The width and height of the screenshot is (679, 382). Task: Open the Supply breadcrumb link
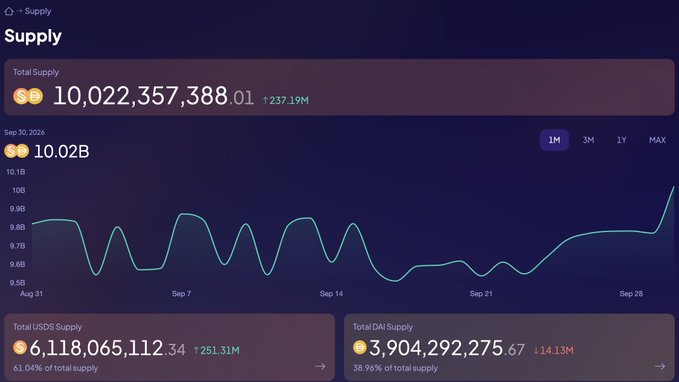38,11
